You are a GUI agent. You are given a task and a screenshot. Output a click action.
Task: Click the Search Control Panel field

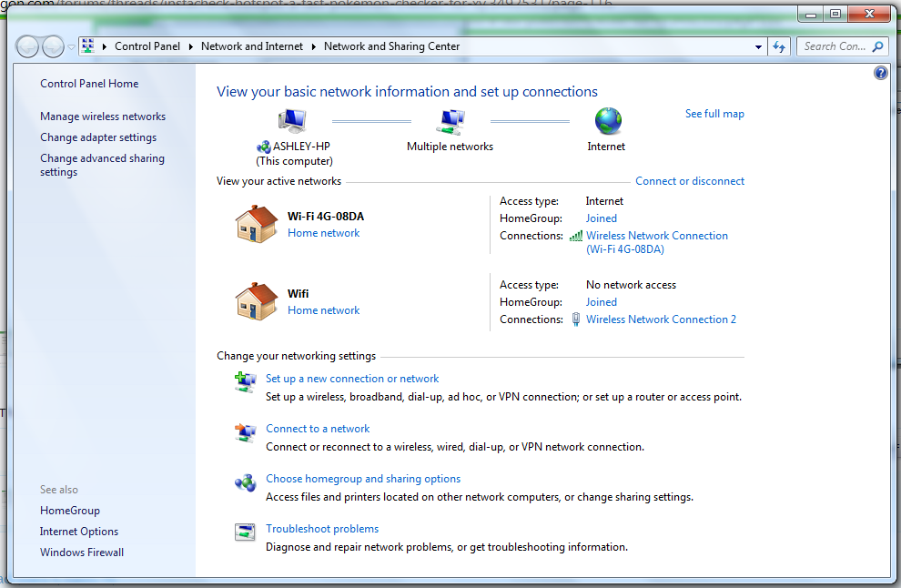(x=835, y=46)
